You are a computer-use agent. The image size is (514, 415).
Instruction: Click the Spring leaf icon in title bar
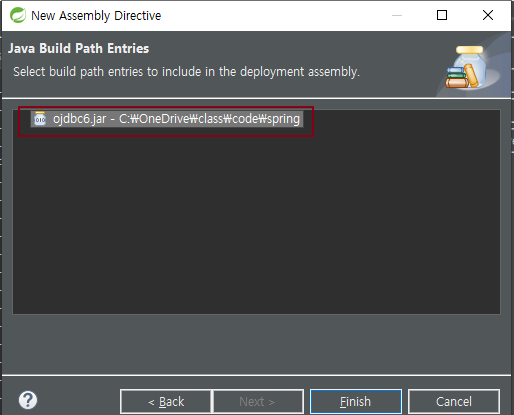pos(18,15)
